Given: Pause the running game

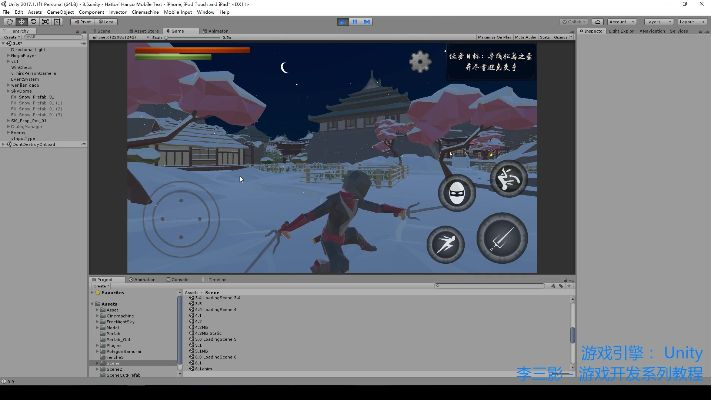Looking at the screenshot, I should (x=354, y=21).
